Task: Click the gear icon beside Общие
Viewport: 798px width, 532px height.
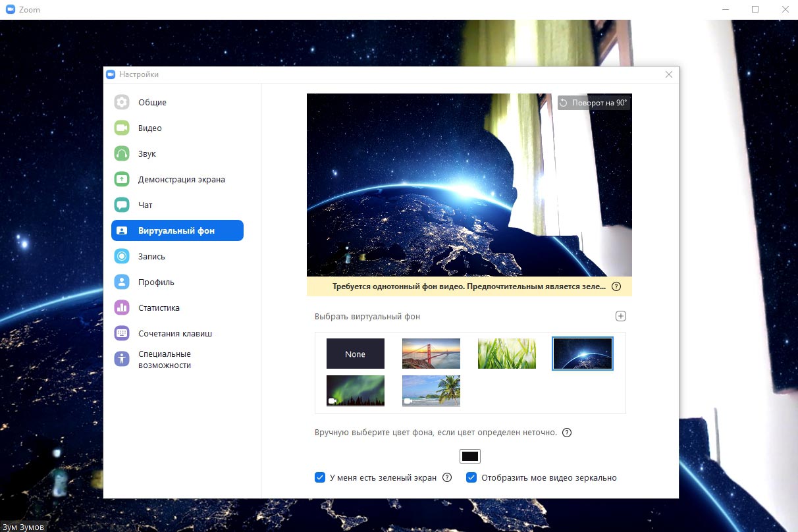Action: tap(122, 102)
